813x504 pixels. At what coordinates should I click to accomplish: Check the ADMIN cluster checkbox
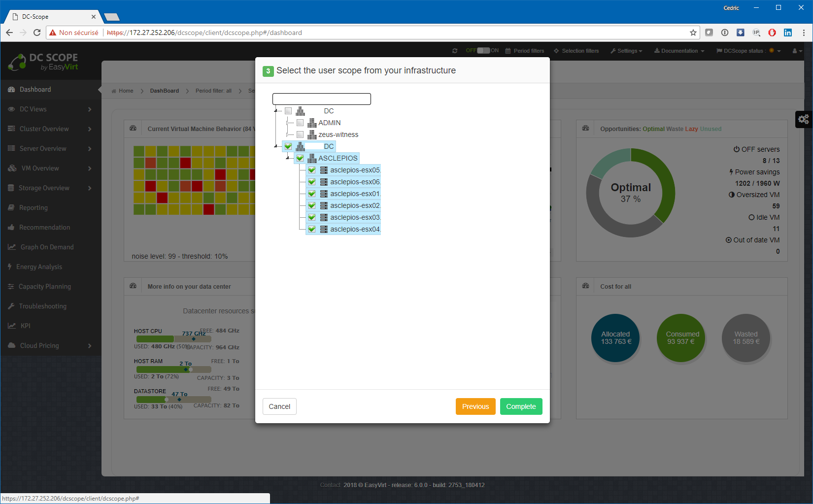(300, 123)
